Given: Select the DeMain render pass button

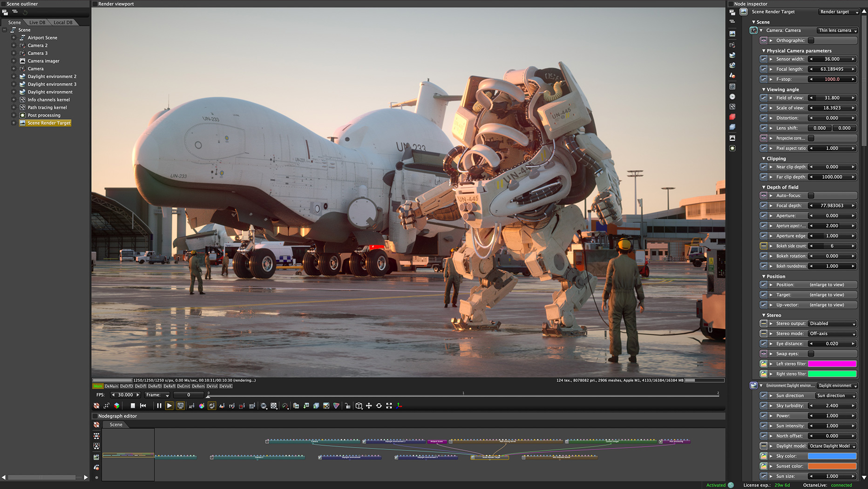Looking at the screenshot, I should 111,386.
